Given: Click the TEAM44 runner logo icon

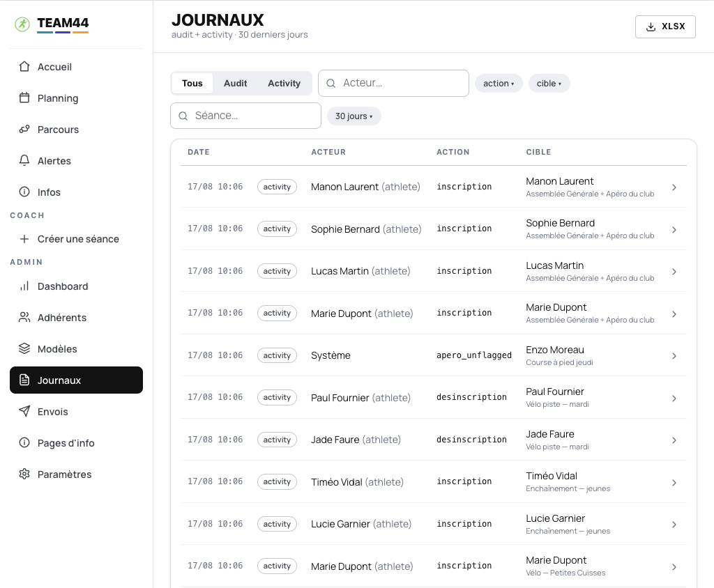Looking at the screenshot, I should click(22, 24).
